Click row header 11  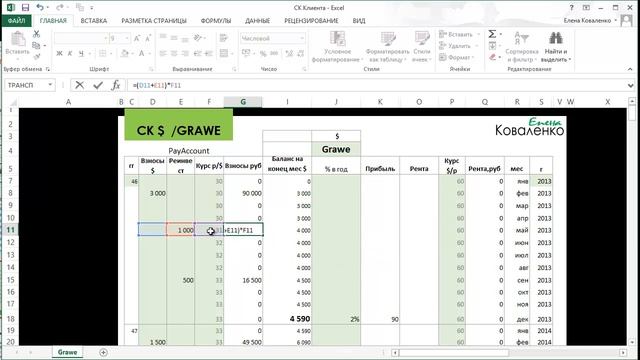point(10,230)
